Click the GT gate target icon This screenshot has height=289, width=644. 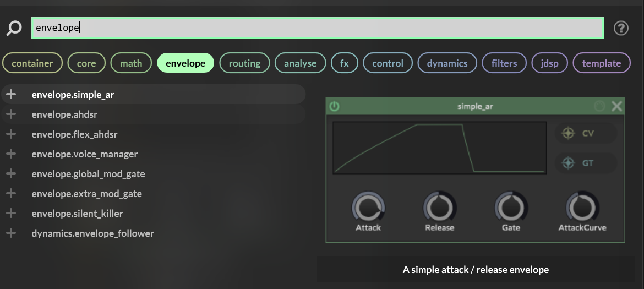[x=567, y=163]
